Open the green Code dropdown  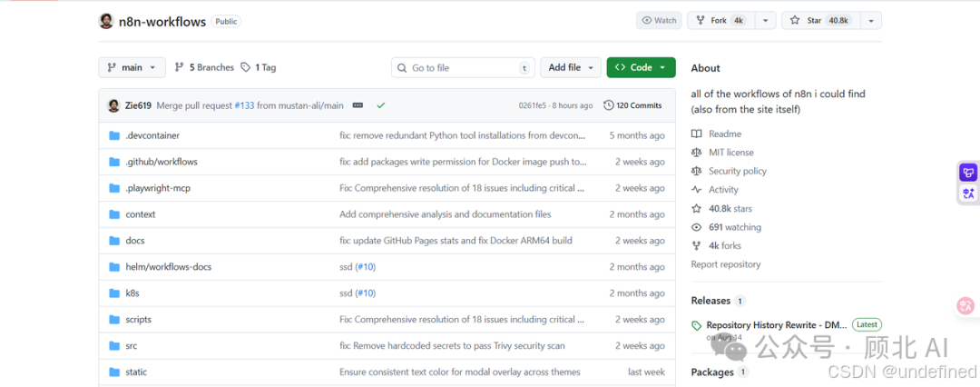click(x=641, y=67)
